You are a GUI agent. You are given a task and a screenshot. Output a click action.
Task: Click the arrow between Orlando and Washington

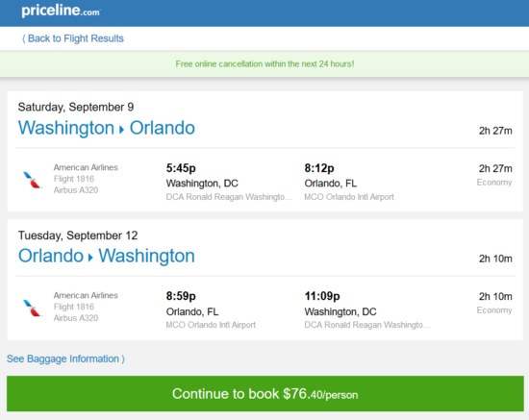[90, 258]
